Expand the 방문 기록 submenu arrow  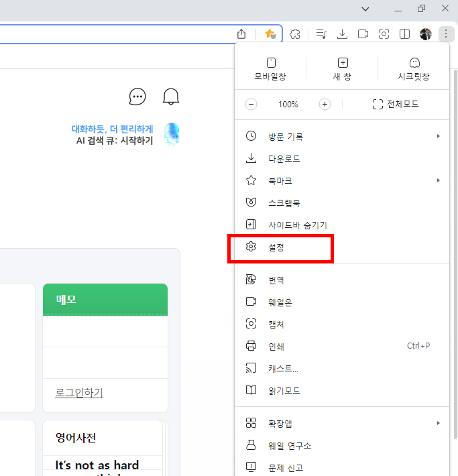(439, 136)
